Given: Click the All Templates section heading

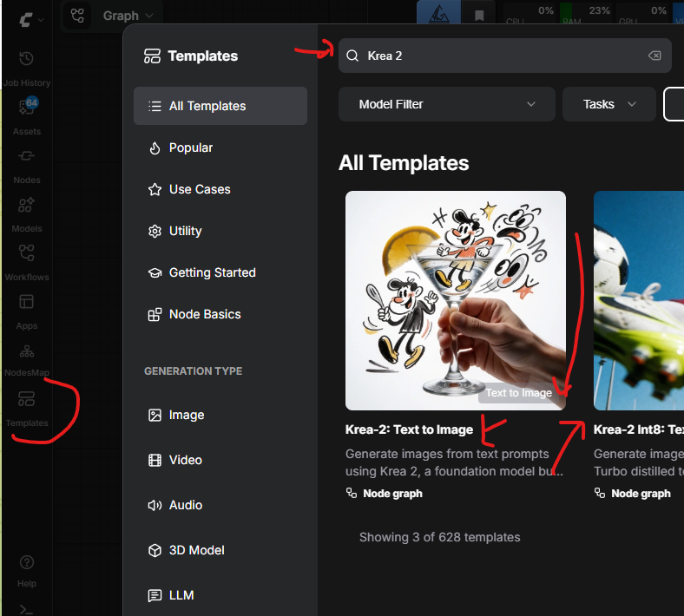Looking at the screenshot, I should click(x=404, y=163).
